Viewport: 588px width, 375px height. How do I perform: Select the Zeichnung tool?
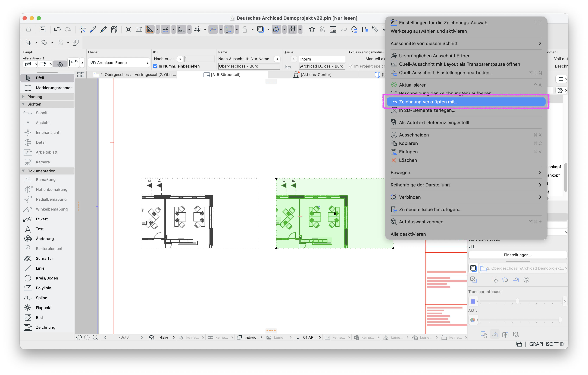[x=47, y=327]
